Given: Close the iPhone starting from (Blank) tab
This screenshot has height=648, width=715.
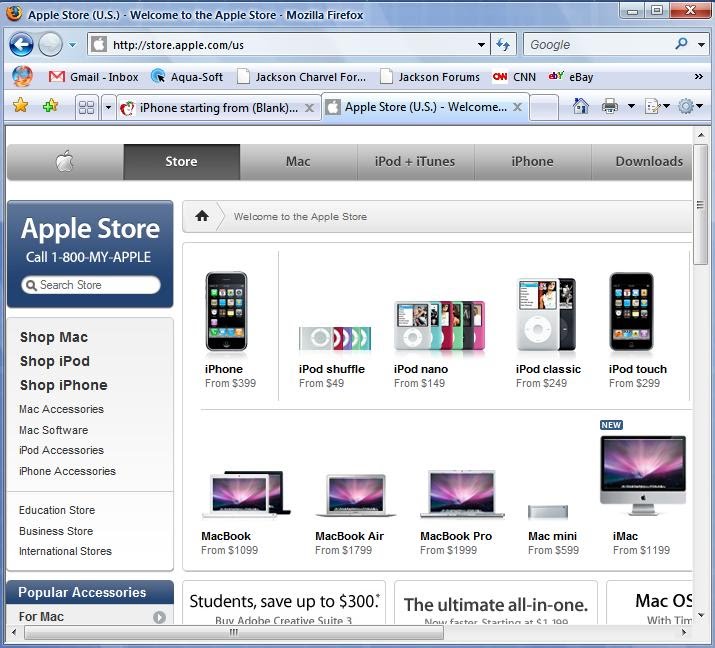Looking at the screenshot, I should (x=309, y=108).
